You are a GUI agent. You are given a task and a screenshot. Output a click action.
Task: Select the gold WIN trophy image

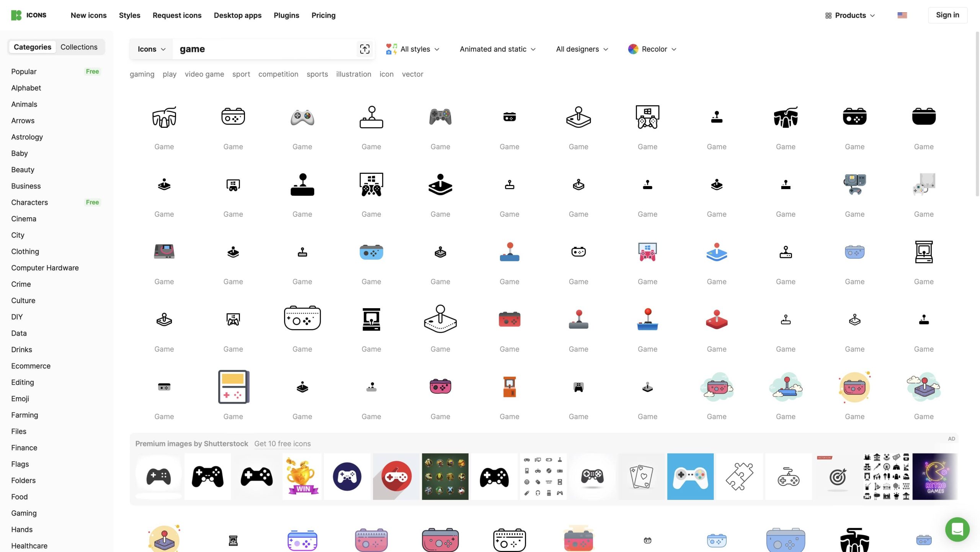tap(302, 477)
